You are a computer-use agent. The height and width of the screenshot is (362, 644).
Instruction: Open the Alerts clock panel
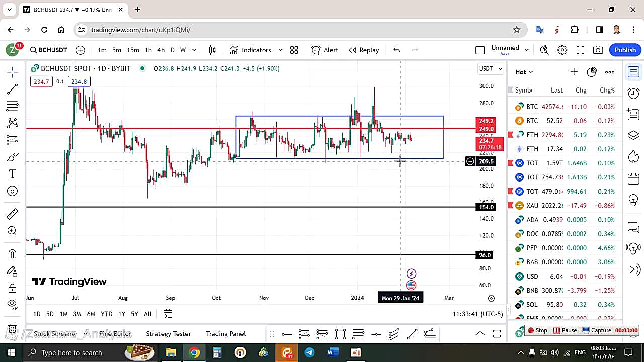[633, 93]
